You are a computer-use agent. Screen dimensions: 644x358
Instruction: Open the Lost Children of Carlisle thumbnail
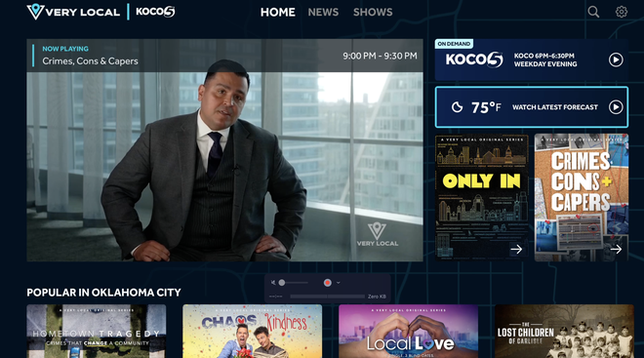(564, 331)
